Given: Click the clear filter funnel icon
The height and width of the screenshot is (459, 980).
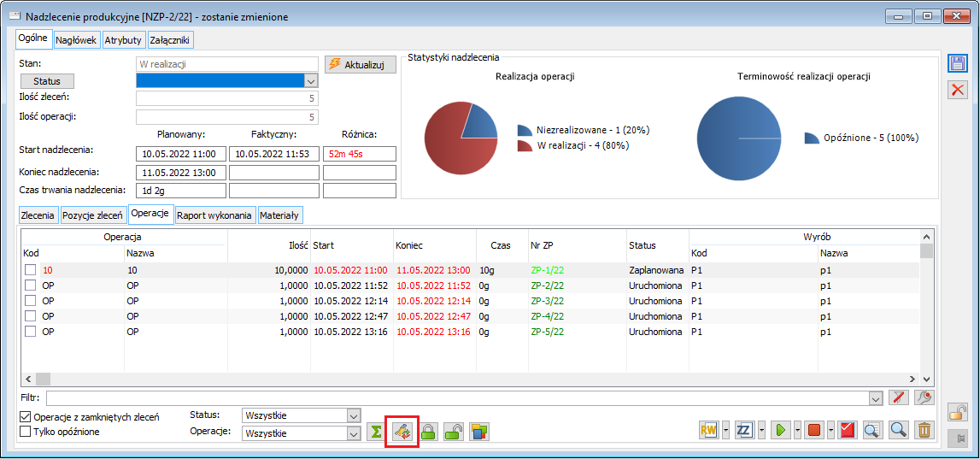Looking at the screenshot, I should (x=898, y=397).
